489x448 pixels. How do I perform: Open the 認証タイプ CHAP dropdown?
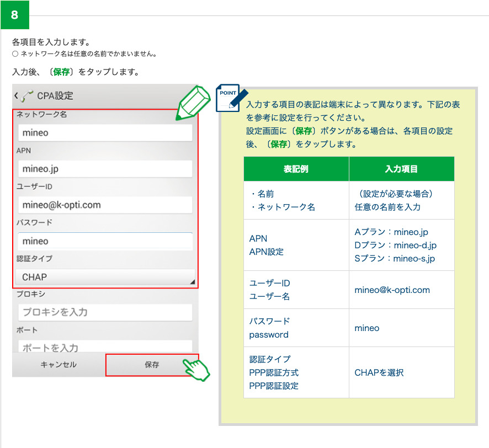[x=105, y=277]
